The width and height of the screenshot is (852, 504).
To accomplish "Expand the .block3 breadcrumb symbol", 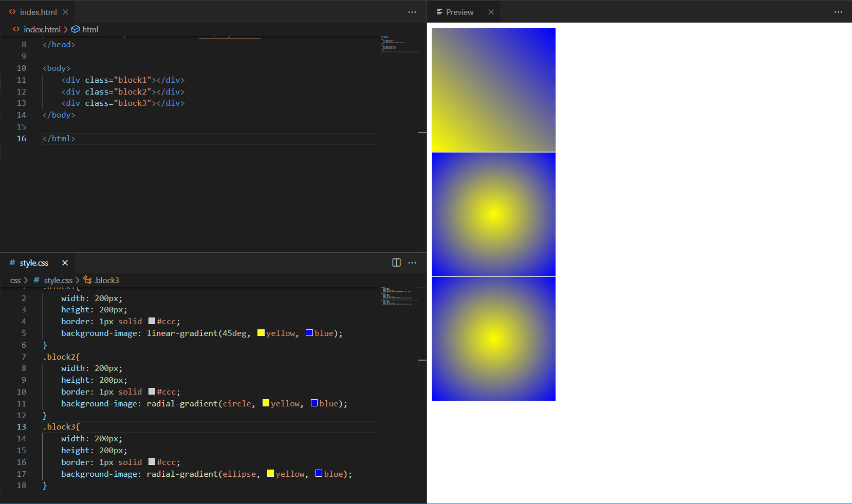I will [106, 281].
